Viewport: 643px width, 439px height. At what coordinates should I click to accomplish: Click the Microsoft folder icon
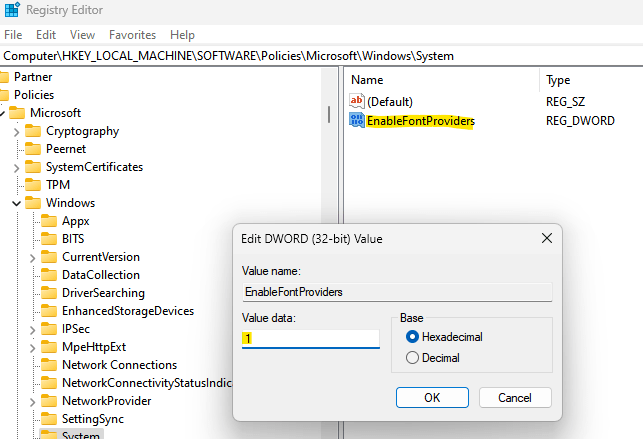pos(17,113)
